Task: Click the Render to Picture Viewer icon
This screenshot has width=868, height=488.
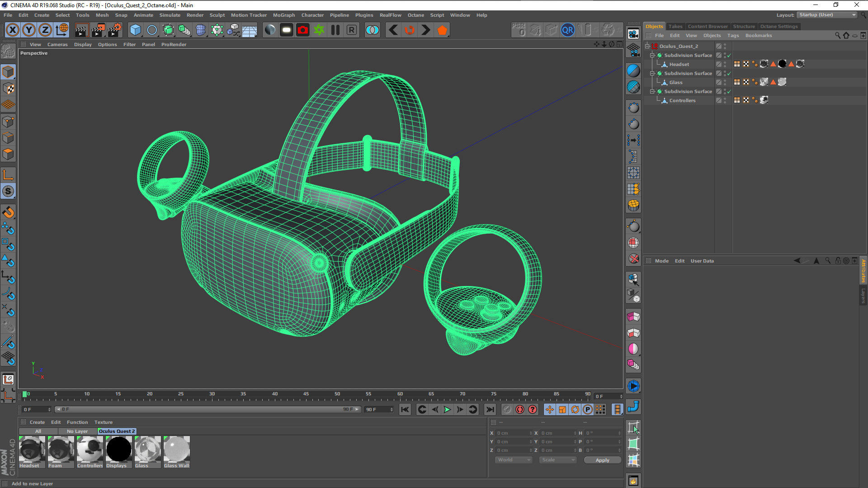Action: 98,30
